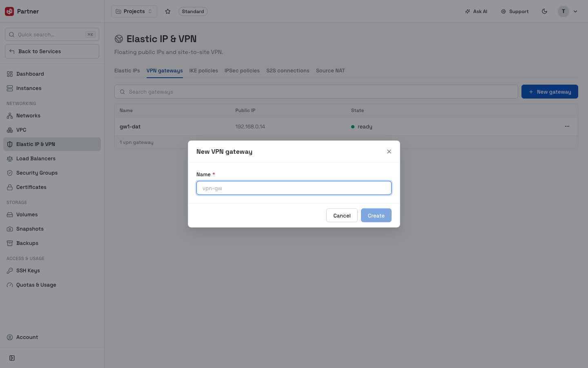
Task: Click the State column header
Action: (357, 110)
